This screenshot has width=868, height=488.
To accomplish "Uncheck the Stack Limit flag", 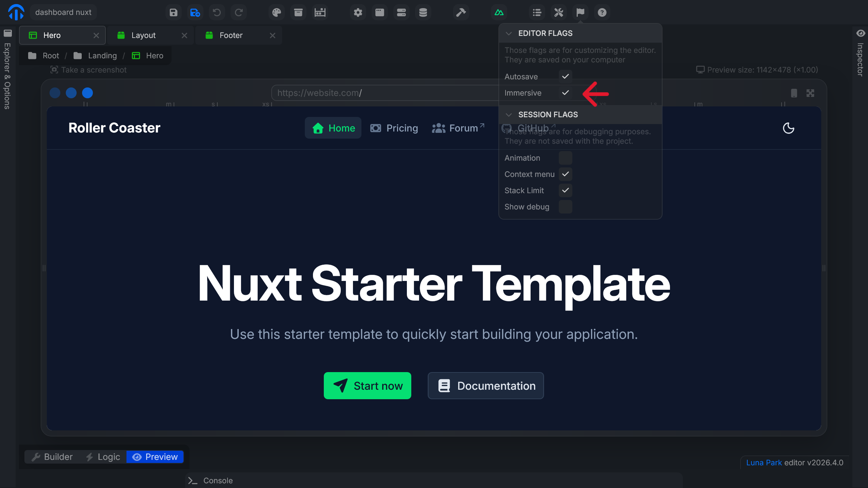I will click(566, 190).
